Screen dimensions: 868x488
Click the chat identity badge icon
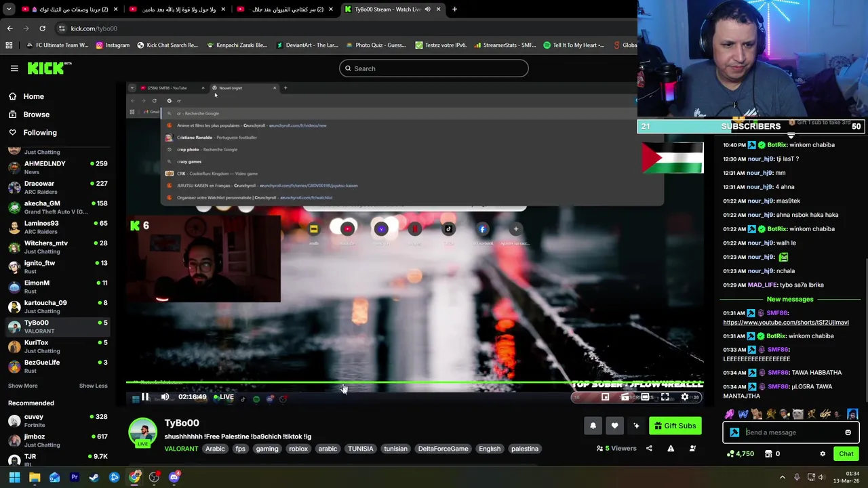(x=734, y=432)
